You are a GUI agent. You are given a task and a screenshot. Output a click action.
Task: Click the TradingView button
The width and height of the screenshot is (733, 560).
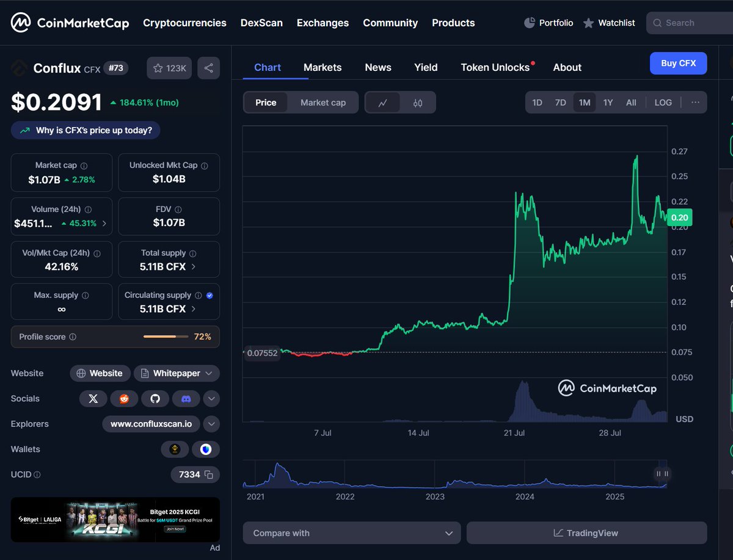586,533
